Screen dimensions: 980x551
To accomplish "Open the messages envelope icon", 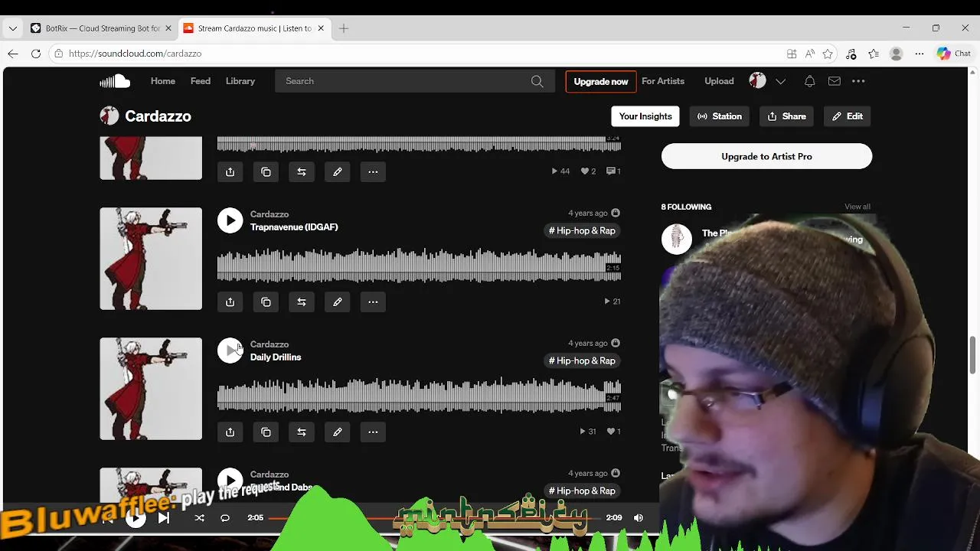I will tap(834, 81).
